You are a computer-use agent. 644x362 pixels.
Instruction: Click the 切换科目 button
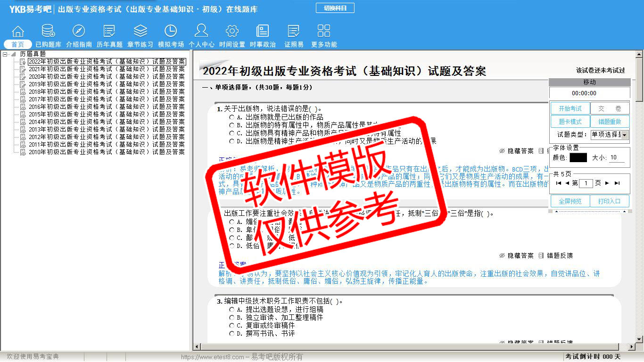point(335,8)
